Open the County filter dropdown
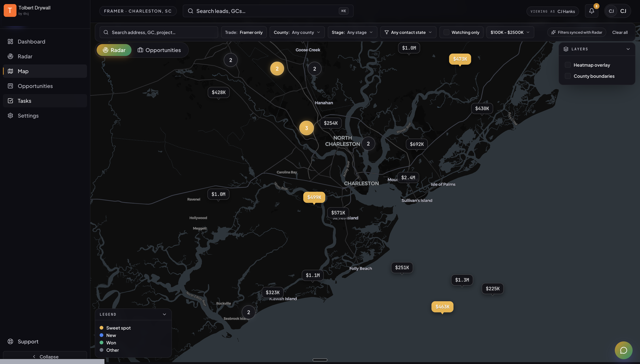640x364 pixels. pos(297,32)
